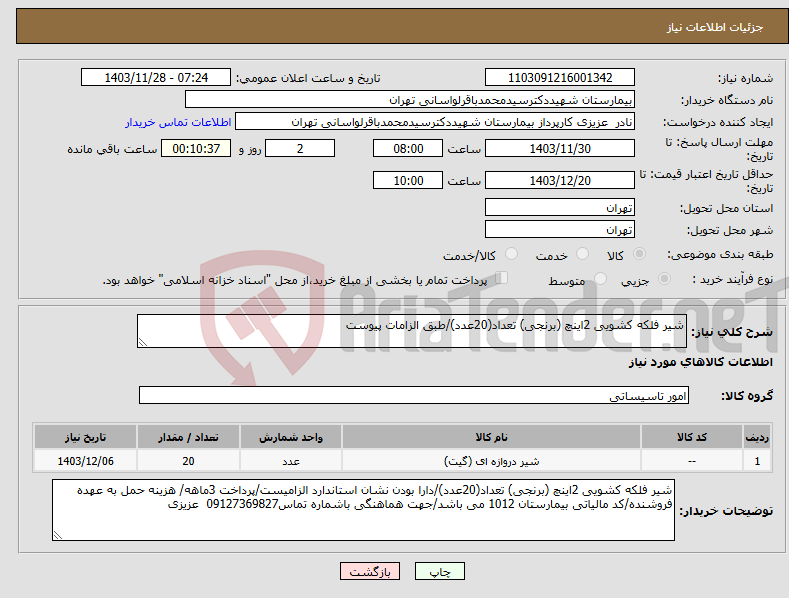Click the remaining time field 00:10:37
This screenshot has height=598, width=789.
pyautogui.click(x=196, y=148)
